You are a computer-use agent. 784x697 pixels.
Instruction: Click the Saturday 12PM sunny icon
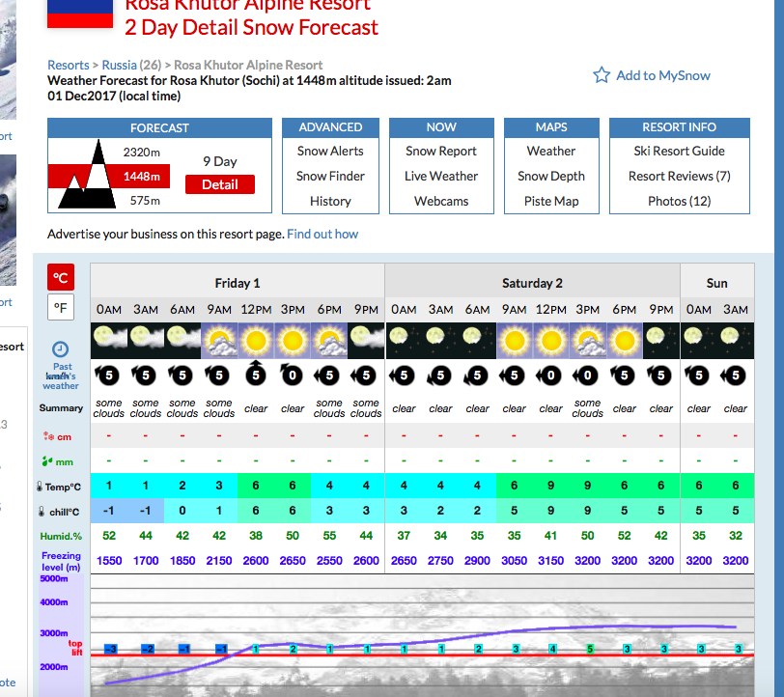click(551, 341)
